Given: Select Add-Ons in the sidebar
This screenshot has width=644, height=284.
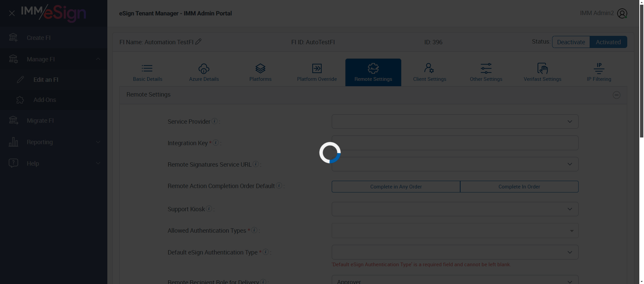Looking at the screenshot, I should click(54, 100).
